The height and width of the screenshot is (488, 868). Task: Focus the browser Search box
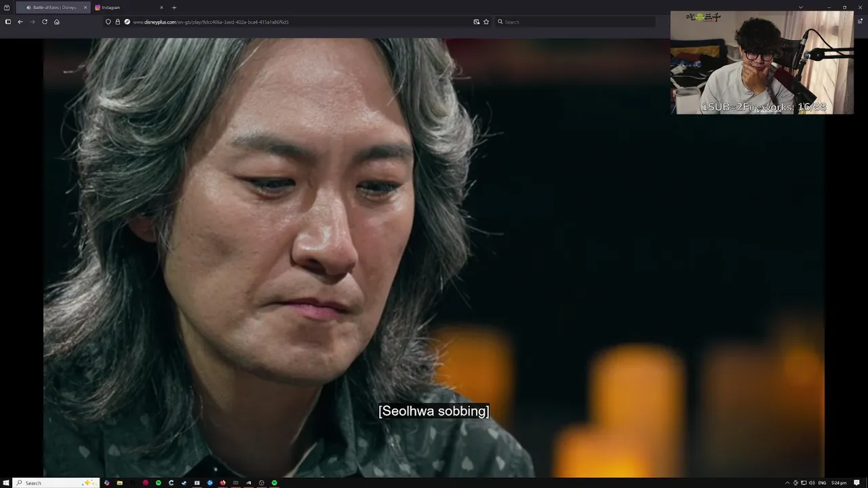575,22
